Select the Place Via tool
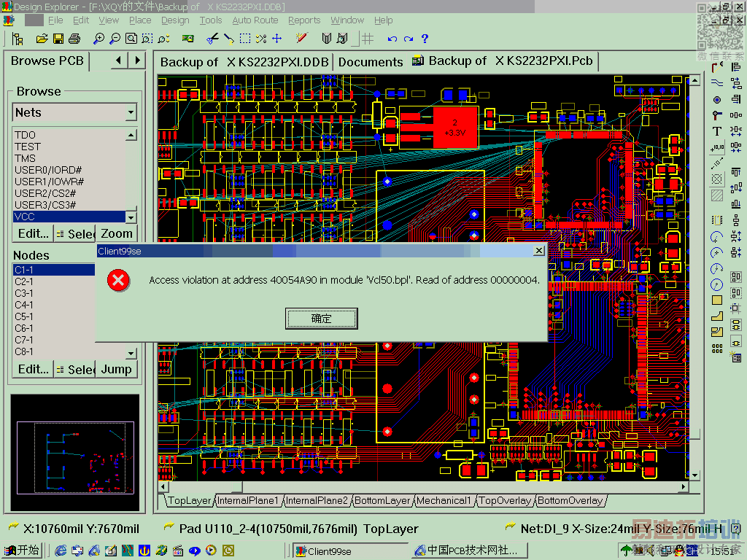This screenshot has height=560, width=747. 717,115
